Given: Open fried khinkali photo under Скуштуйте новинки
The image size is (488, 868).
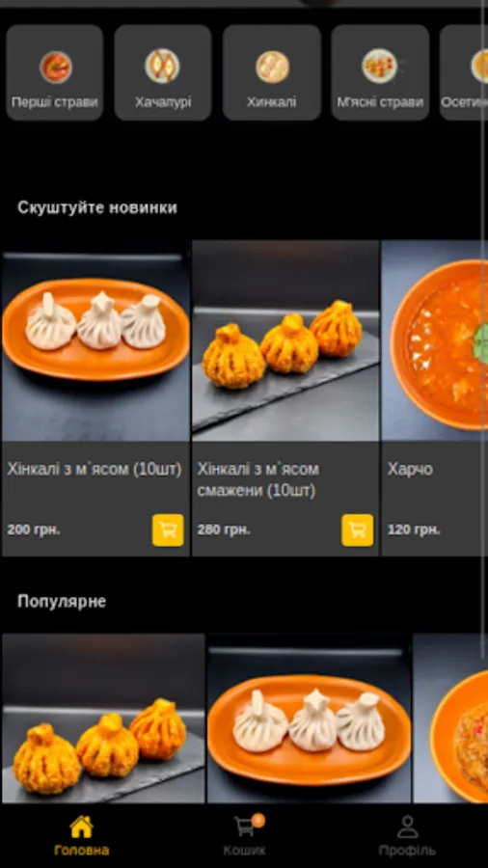Looking at the screenshot, I should (285, 340).
